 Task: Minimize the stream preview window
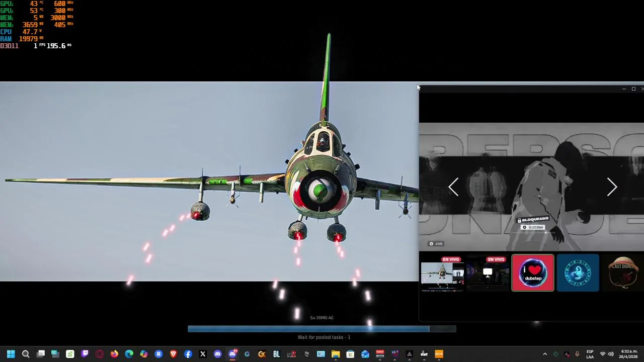click(624, 89)
